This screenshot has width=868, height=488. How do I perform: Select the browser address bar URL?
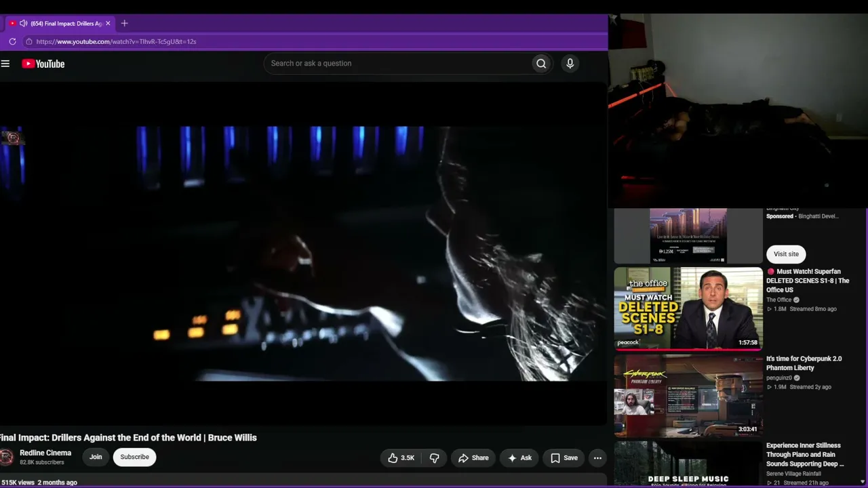pos(116,41)
